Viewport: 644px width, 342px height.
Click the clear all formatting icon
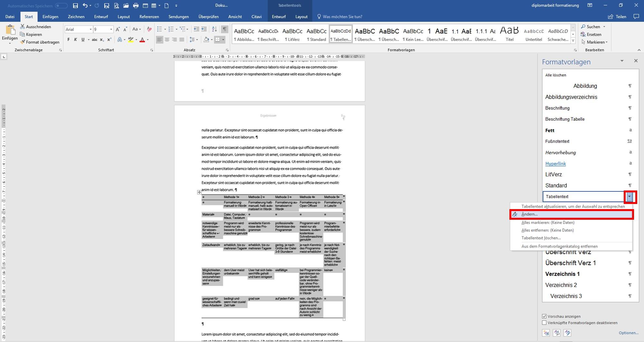tap(149, 29)
